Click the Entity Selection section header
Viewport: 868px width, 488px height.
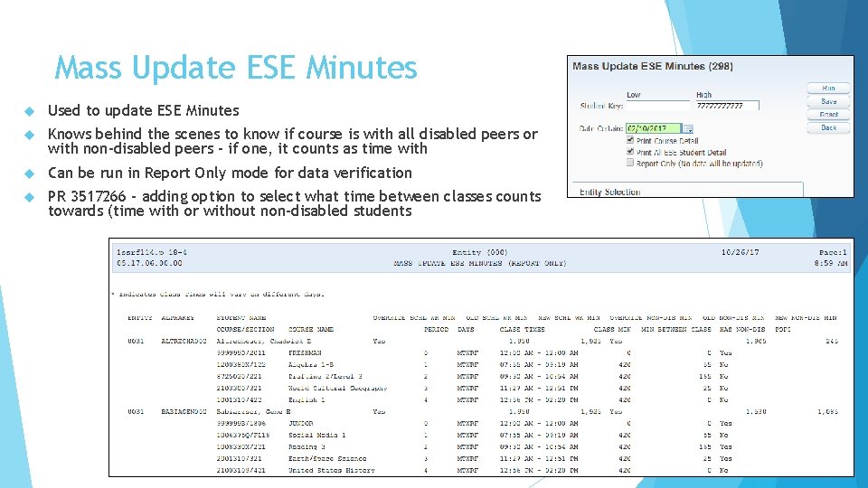click(x=610, y=192)
